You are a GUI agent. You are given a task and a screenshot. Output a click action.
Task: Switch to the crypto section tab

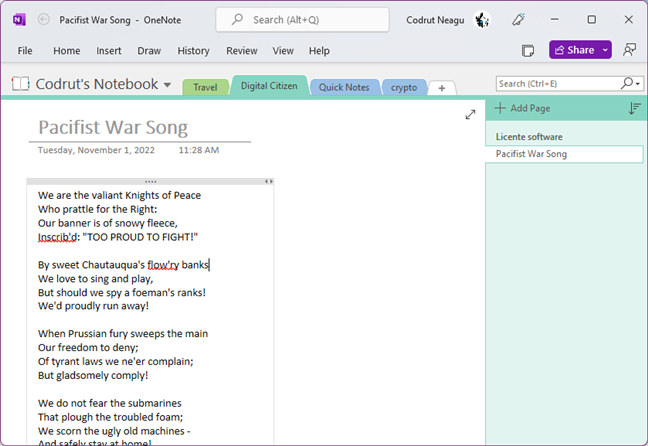404,87
